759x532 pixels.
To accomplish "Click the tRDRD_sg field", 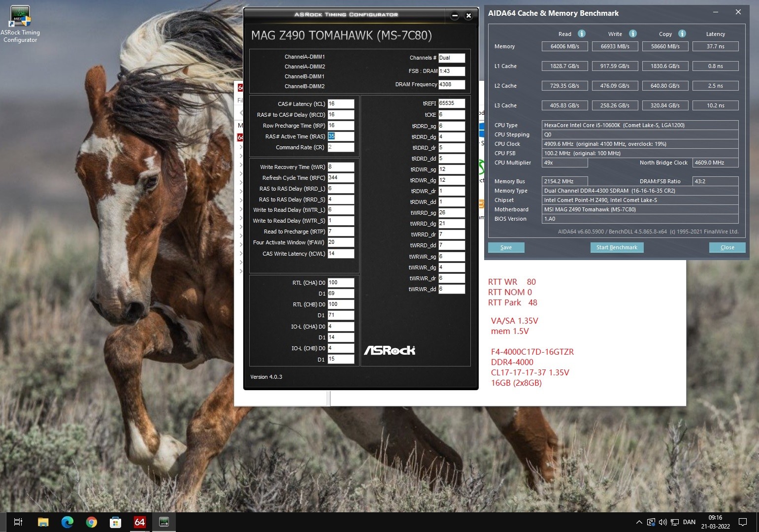I will [x=452, y=126].
